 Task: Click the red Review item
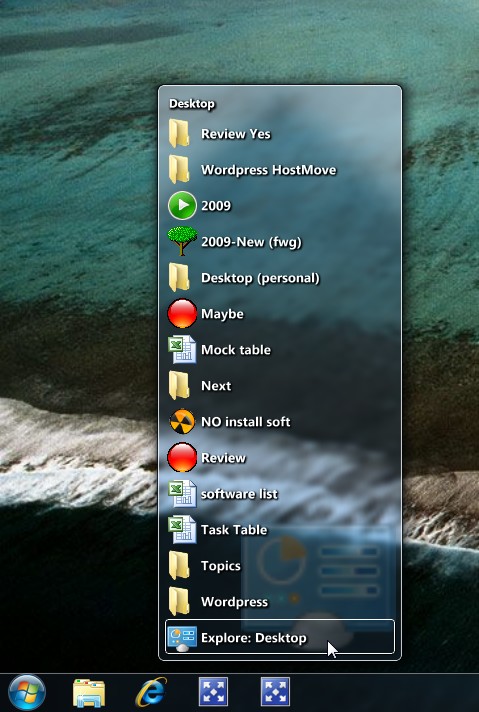(x=280, y=458)
